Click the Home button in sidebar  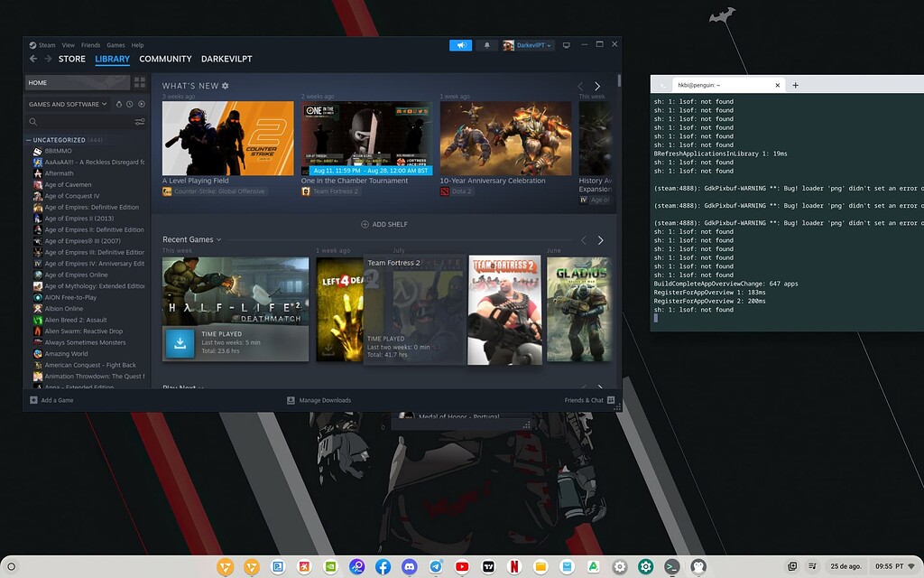point(78,82)
